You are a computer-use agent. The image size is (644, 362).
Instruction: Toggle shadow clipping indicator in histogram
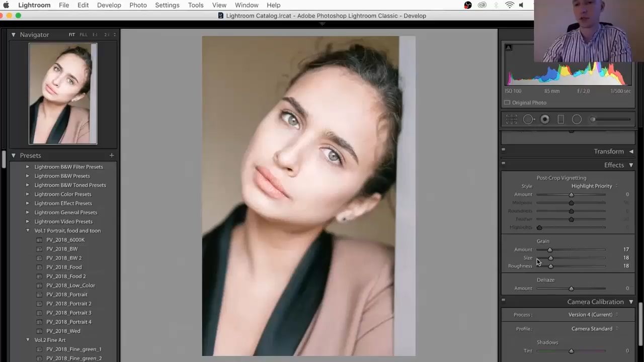[508, 48]
